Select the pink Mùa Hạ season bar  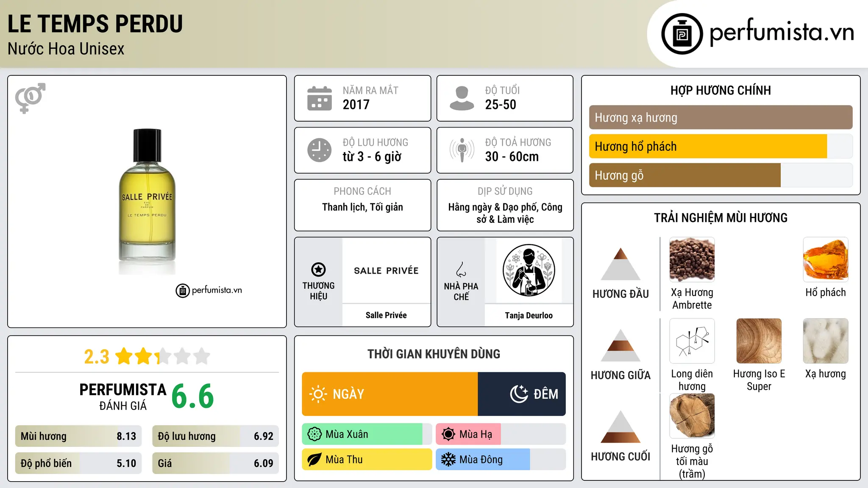click(x=468, y=434)
